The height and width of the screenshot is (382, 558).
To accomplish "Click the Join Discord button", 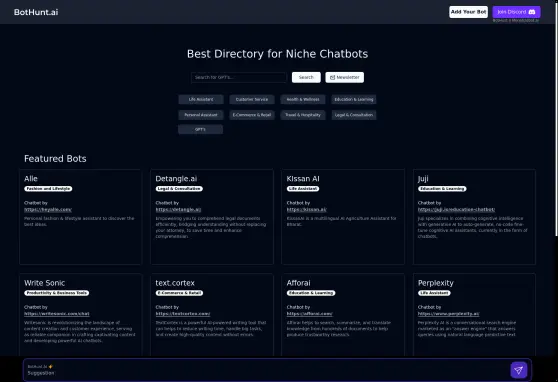I will click(516, 12).
